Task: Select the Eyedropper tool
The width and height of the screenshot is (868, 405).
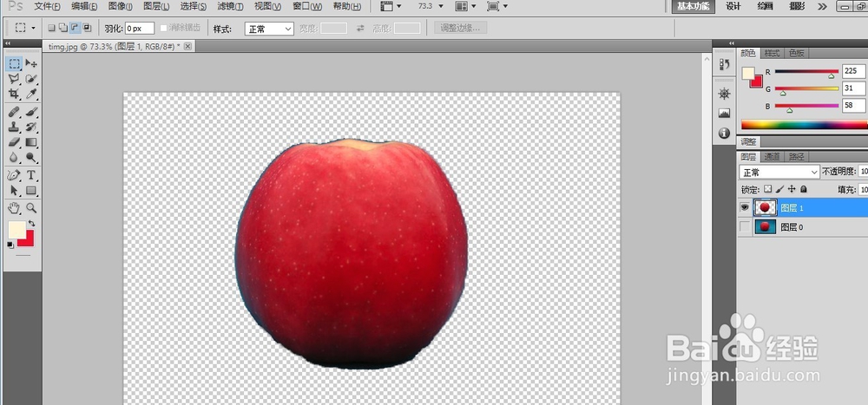Action: [x=31, y=94]
